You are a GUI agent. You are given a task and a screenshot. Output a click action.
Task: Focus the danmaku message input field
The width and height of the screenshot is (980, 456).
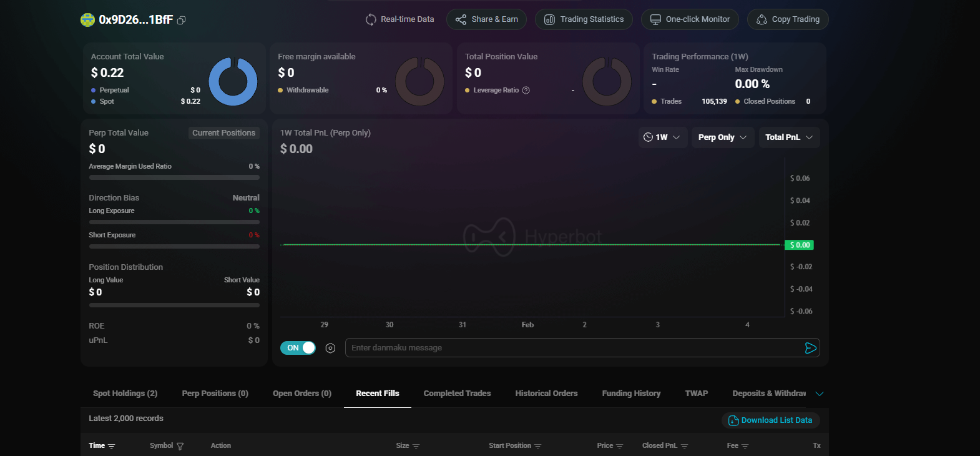pyautogui.click(x=574, y=348)
